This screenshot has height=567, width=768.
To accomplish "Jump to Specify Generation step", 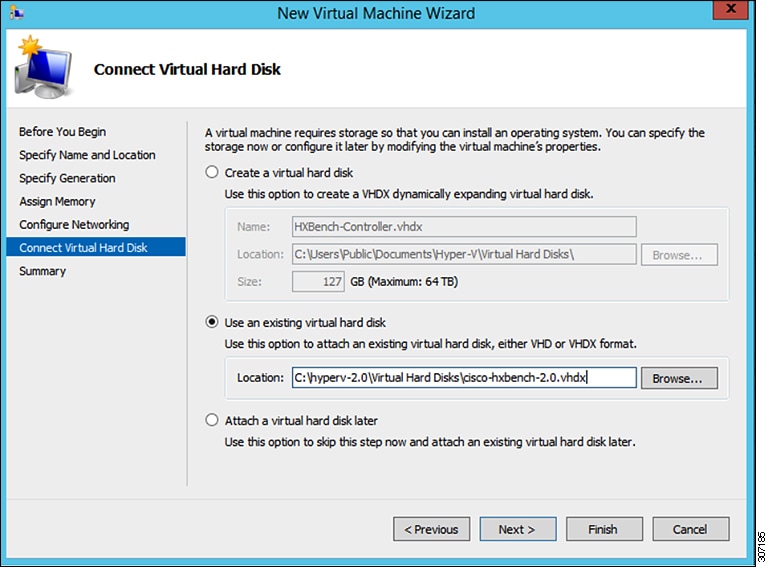I will pyautogui.click(x=67, y=178).
